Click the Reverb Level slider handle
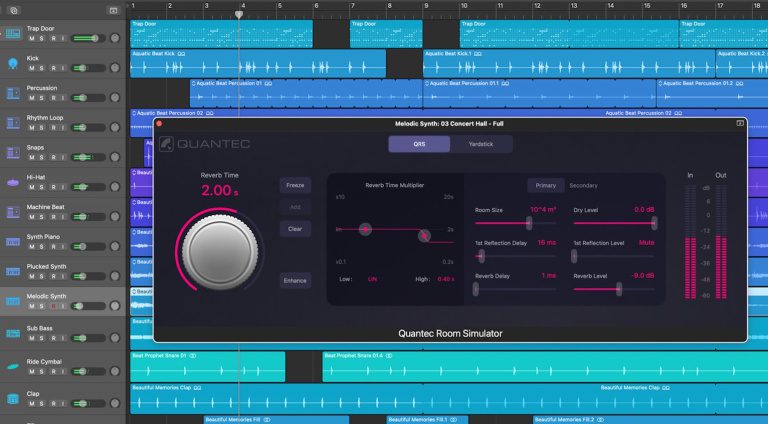 (619, 288)
